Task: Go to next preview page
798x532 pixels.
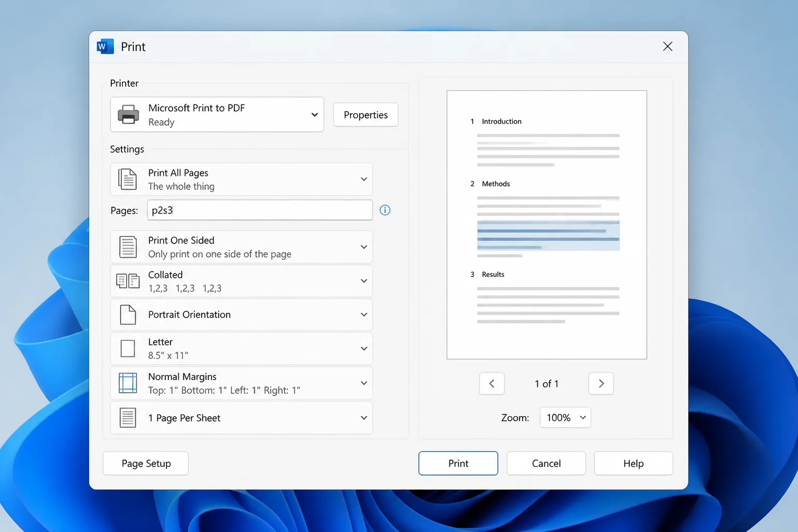Action: click(601, 383)
